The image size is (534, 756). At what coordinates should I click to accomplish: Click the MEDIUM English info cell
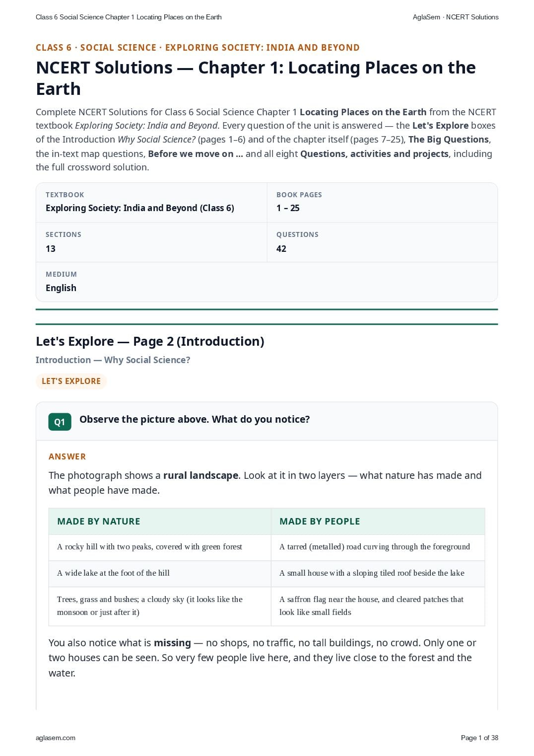pyautogui.click(x=267, y=282)
